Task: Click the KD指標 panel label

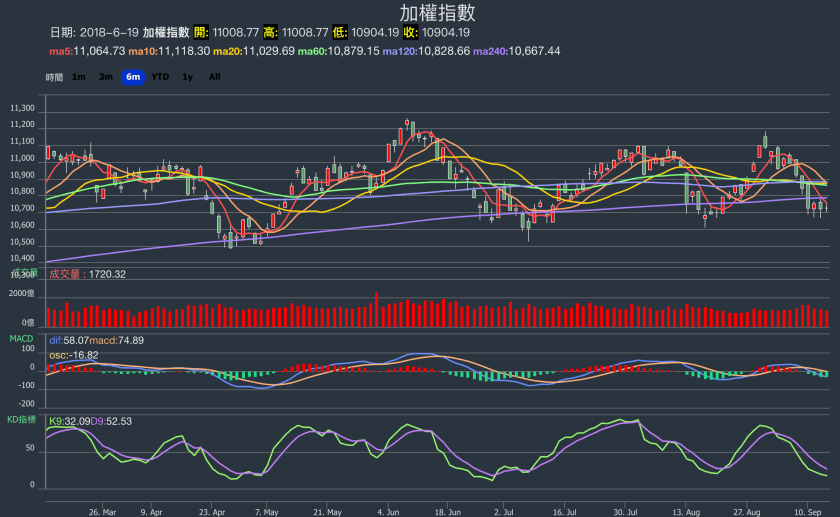Action: (24, 420)
